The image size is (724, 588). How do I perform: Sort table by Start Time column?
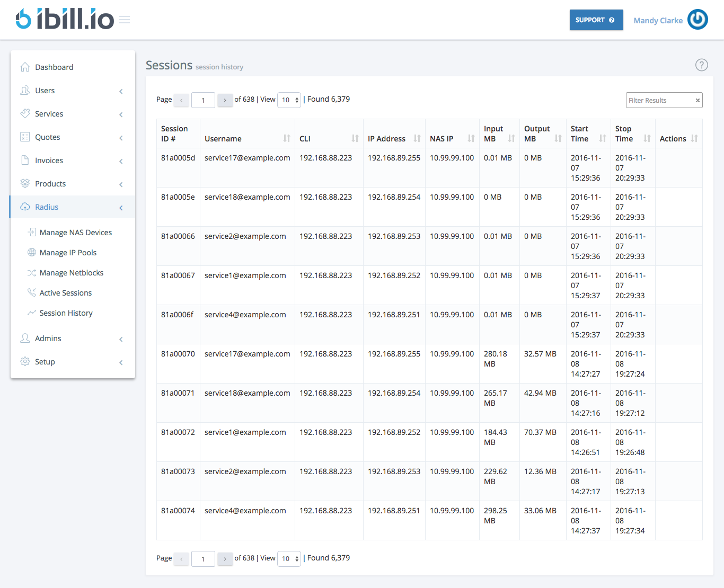click(603, 138)
